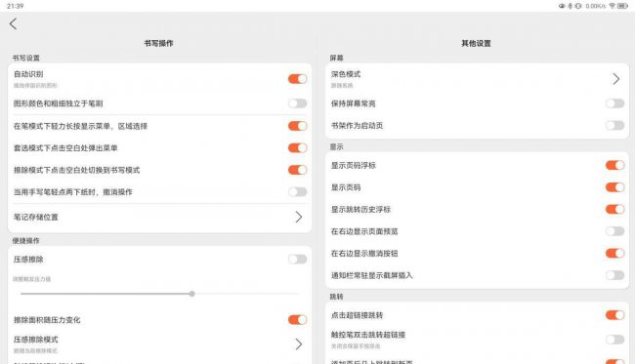Click the pressure slider track right of handle
The width and height of the screenshot is (635, 364).
point(246,294)
